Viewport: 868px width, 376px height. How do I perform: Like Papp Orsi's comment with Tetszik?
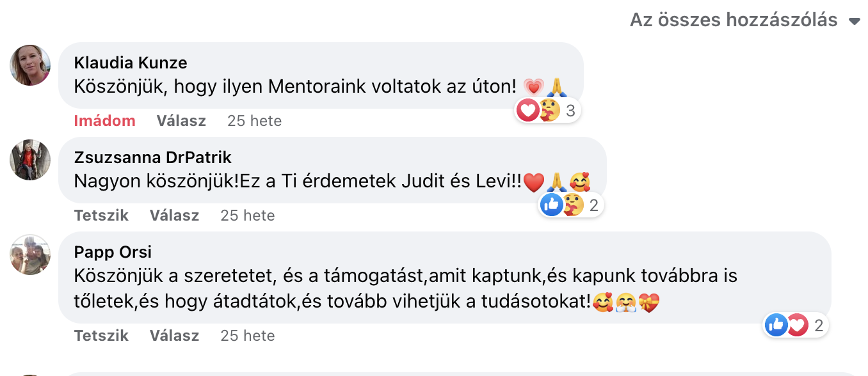click(101, 336)
